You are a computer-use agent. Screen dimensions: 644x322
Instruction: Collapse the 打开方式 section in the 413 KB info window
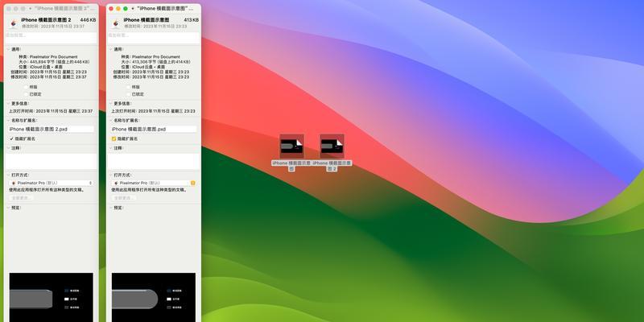[110, 175]
